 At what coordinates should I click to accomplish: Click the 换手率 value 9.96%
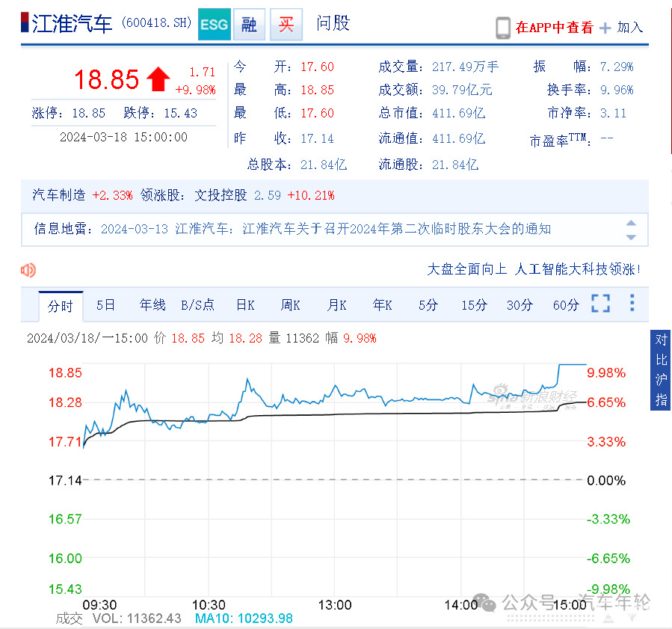click(617, 90)
